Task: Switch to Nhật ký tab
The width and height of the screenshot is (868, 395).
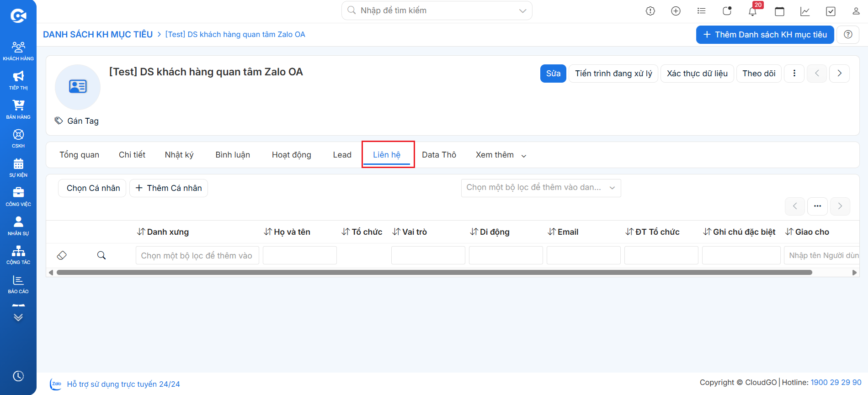Action: tap(179, 155)
